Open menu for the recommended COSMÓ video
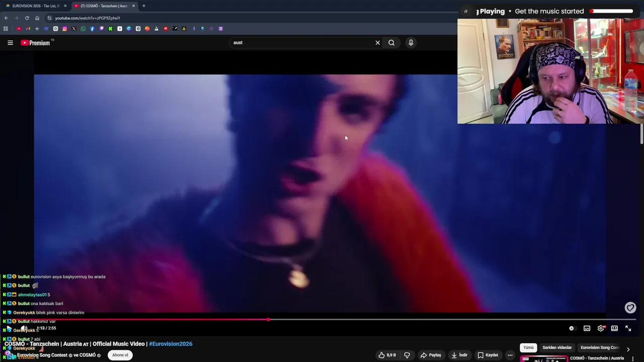 633,358
